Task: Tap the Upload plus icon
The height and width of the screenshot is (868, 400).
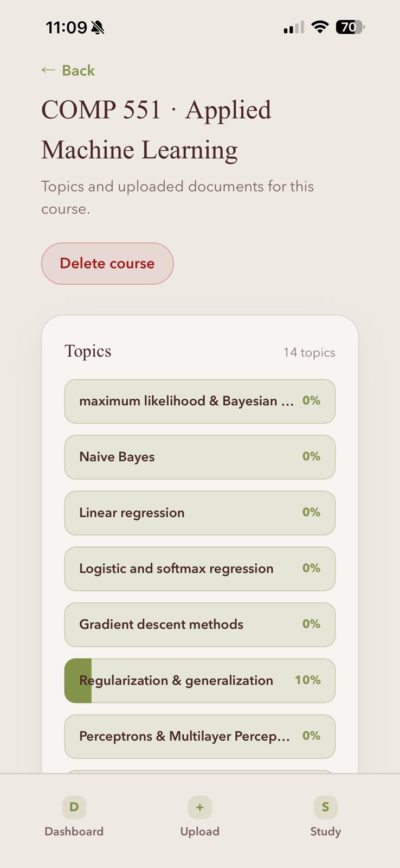Action: (x=200, y=807)
